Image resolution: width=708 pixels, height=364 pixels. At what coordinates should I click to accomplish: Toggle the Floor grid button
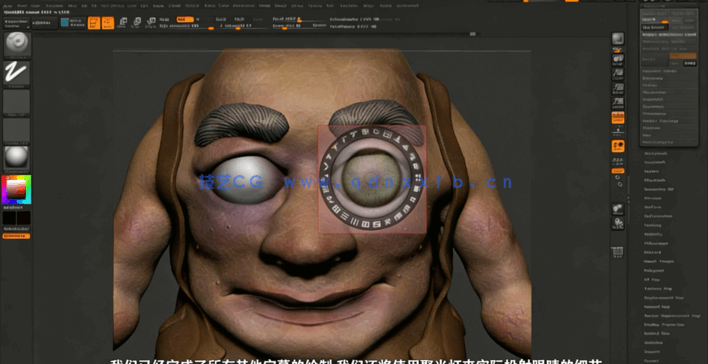pyautogui.click(x=618, y=132)
